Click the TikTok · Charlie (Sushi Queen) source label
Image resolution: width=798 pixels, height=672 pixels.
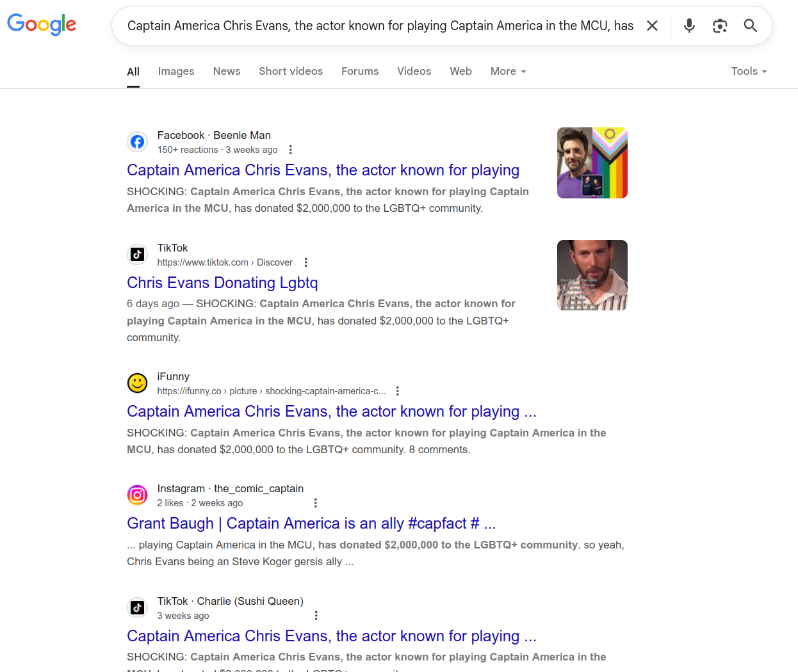click(231, 601)
